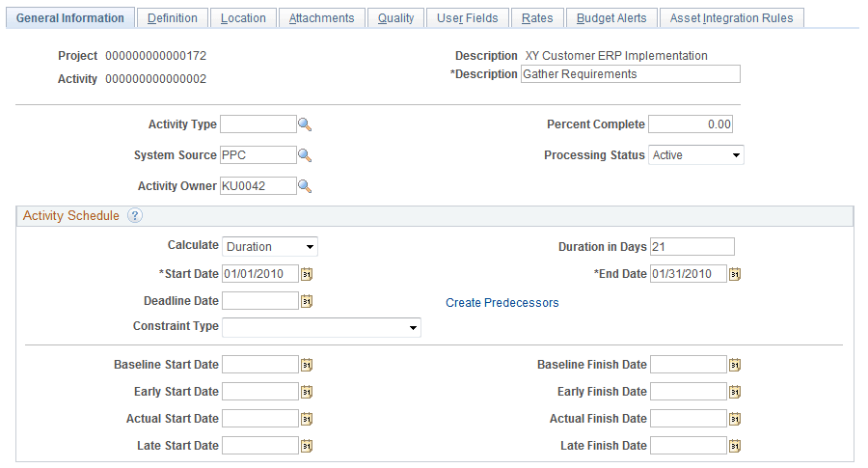Screen dimensions: 868x468
Task: Expand the Constraint Type dropdown
Action: (x=321, y=328)
